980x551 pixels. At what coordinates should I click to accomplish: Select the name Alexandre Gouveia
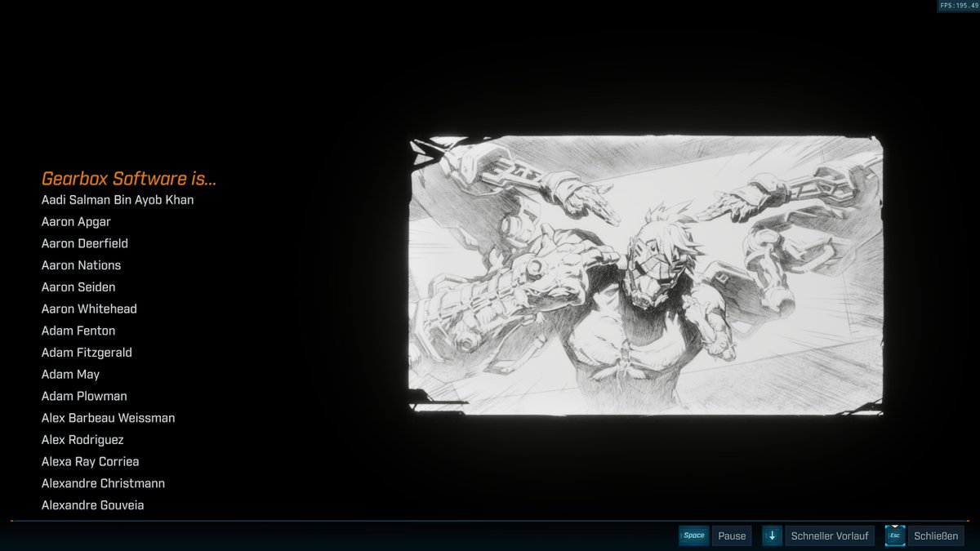(x=93, y=505)
